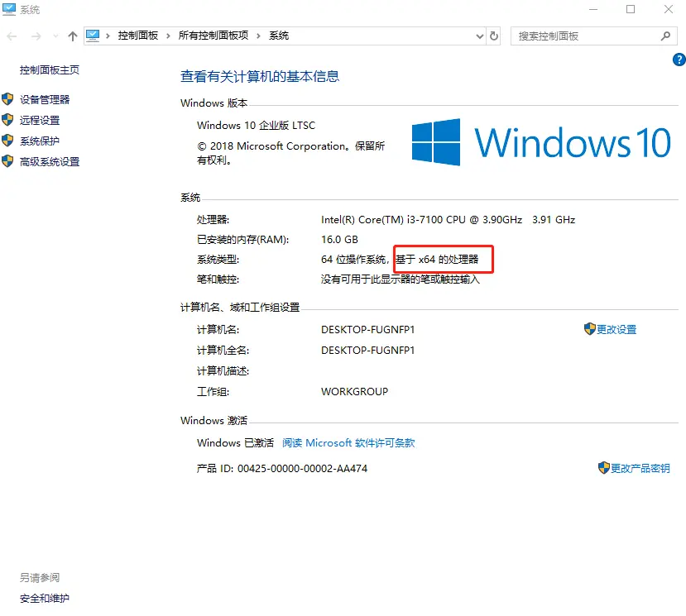Click shield icon beside 更改产品密钥

(x=604, y=468)
